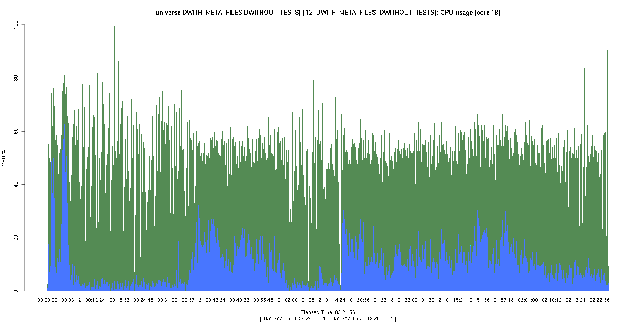Screen dimensions: 644x322
Task: Click x-axis label 01:33:00
Action: (x=408, y=300)
